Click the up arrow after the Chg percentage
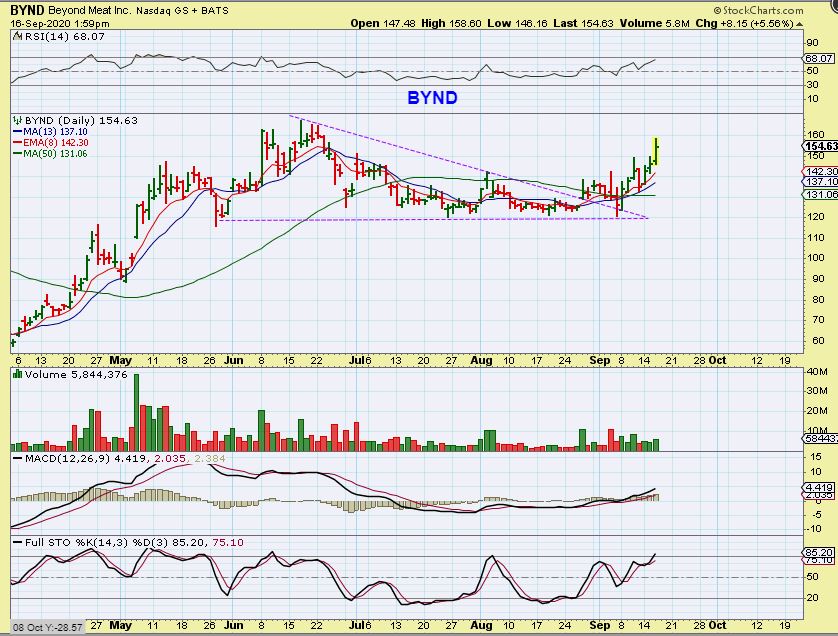Screen dimensions: 838x636 click(800, 24)
